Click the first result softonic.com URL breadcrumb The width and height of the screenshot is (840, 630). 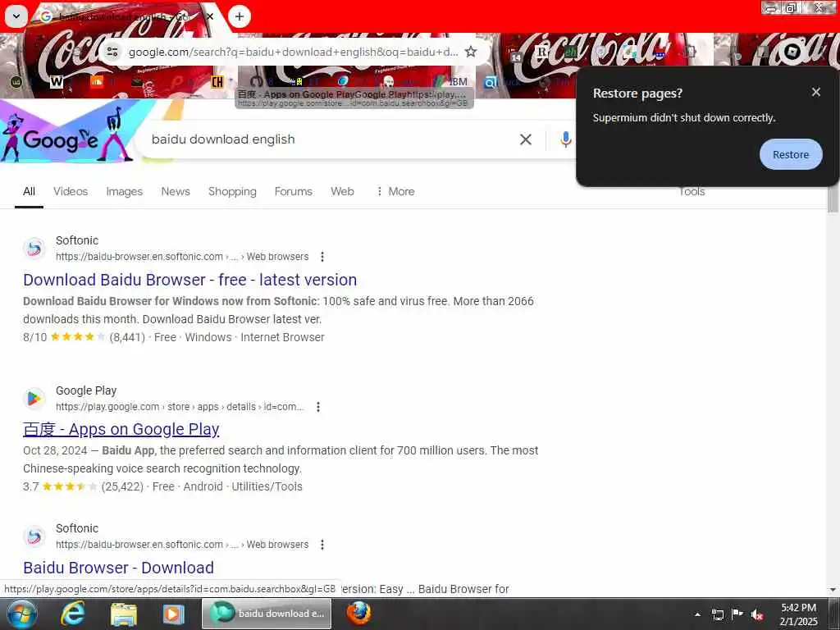pyautogui.click(x=182, y=257)
